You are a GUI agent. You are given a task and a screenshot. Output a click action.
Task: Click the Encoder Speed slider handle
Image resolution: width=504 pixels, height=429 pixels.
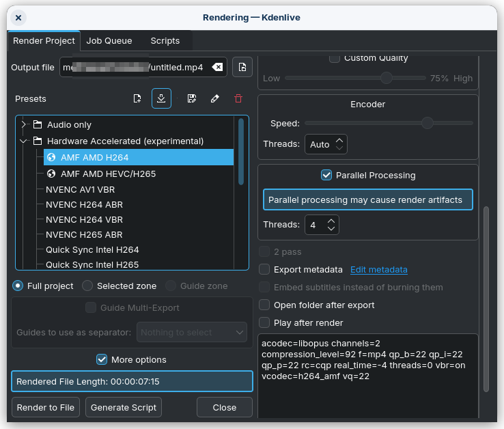pos(428,123)
